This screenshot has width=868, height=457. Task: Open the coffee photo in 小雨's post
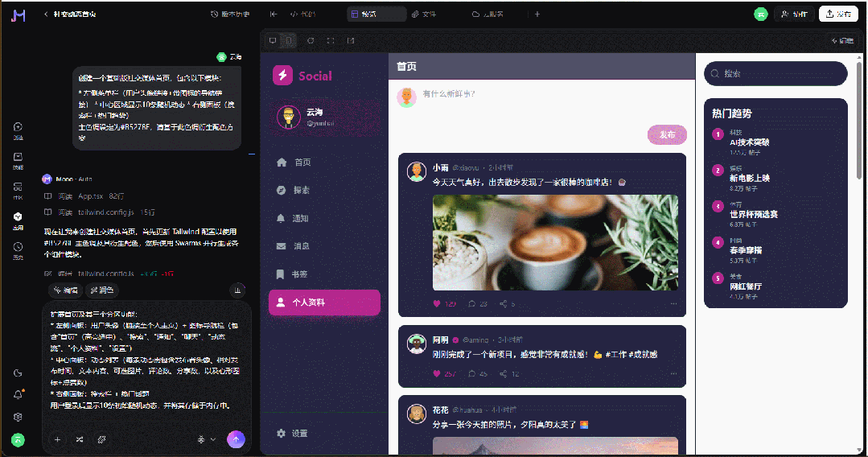(x=555, y=242)
